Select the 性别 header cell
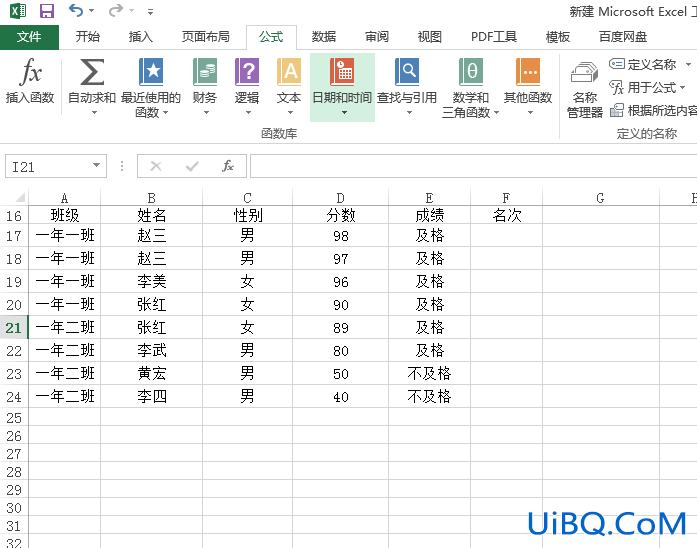Screen dimensions: 697x548 coord(248,216)
